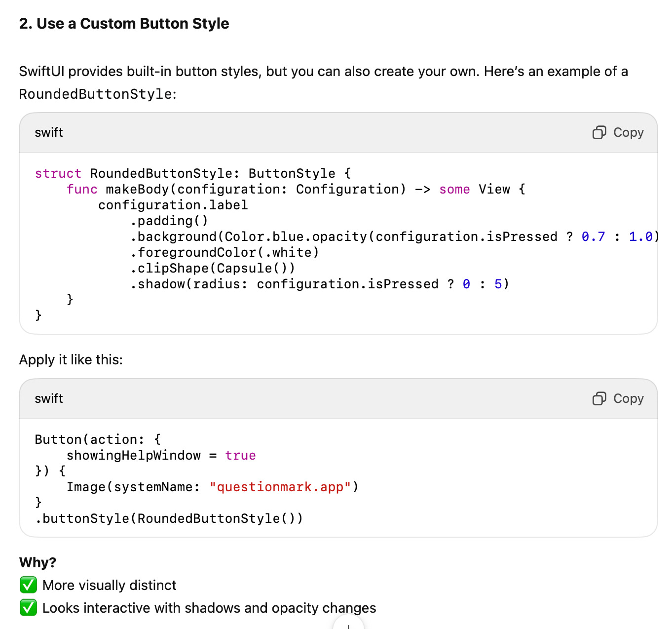672x629 pixels.
Task: Click the string "questionmark.app" in the code
Action: [x=280, y=487]
